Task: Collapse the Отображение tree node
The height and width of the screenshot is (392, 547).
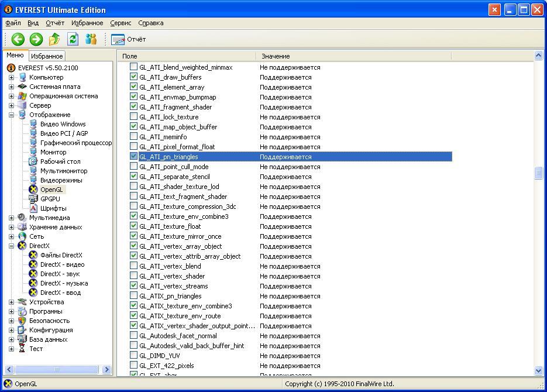Action: (x=12, y=115)
